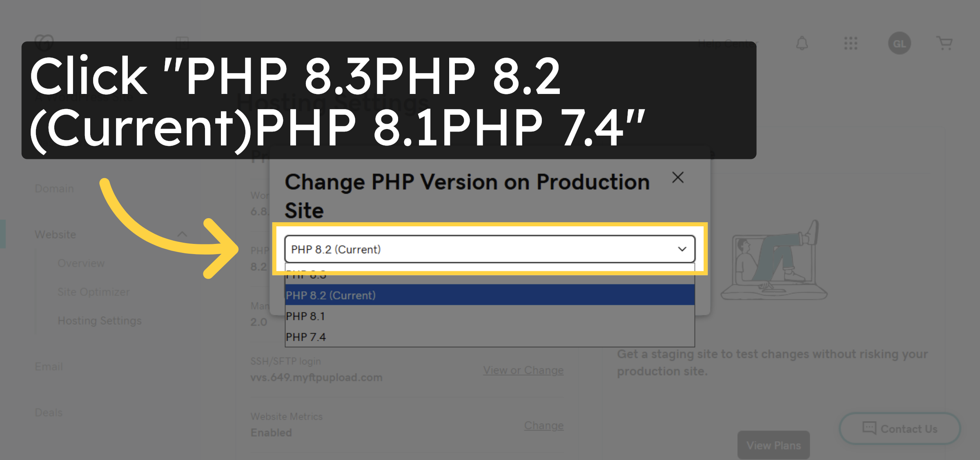
Task: Select PHP 8.1 from the version list
Action: click(x=305, y=316)
